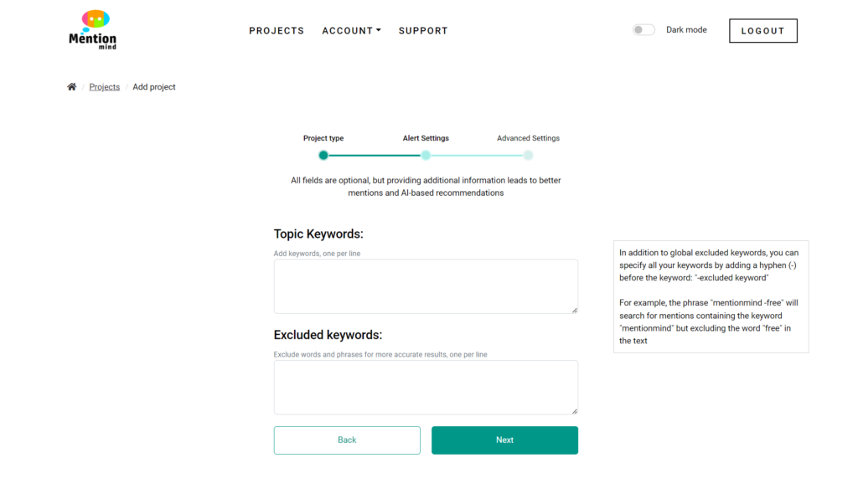The width and height of the screenshot is (858, 504).
Task: Click the Dark mode label text
Action: pyautogui.click(x=686, y=29)
